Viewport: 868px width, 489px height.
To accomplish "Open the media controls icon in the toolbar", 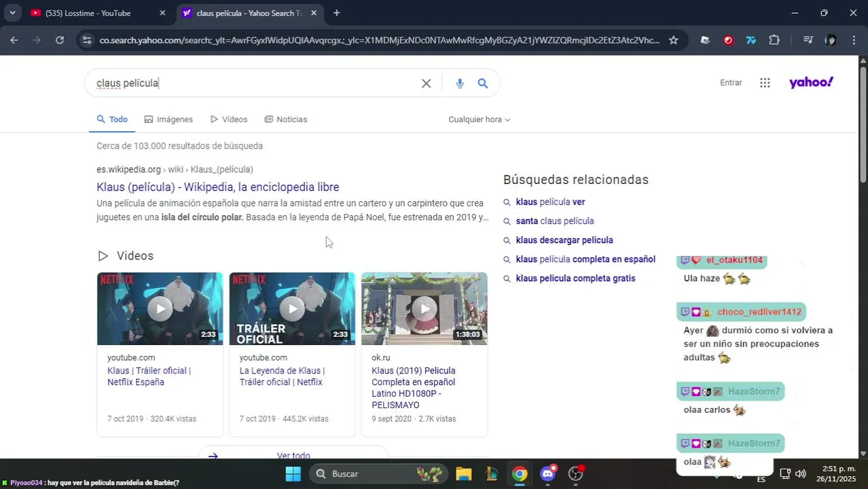I will (x=808, y=40).
